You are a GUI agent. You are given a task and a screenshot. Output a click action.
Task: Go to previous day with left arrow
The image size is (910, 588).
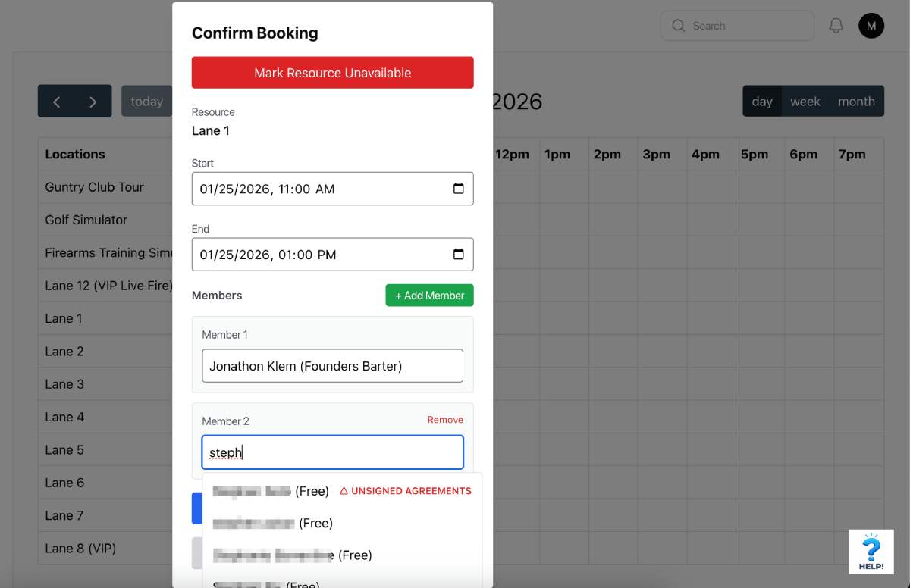click(x=57, y=102)
